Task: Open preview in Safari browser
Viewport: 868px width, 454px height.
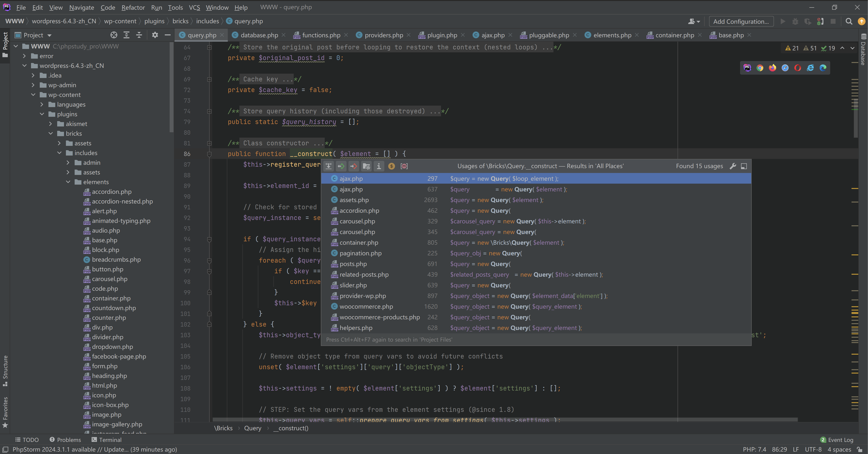Action: click(x=785, y=68)
